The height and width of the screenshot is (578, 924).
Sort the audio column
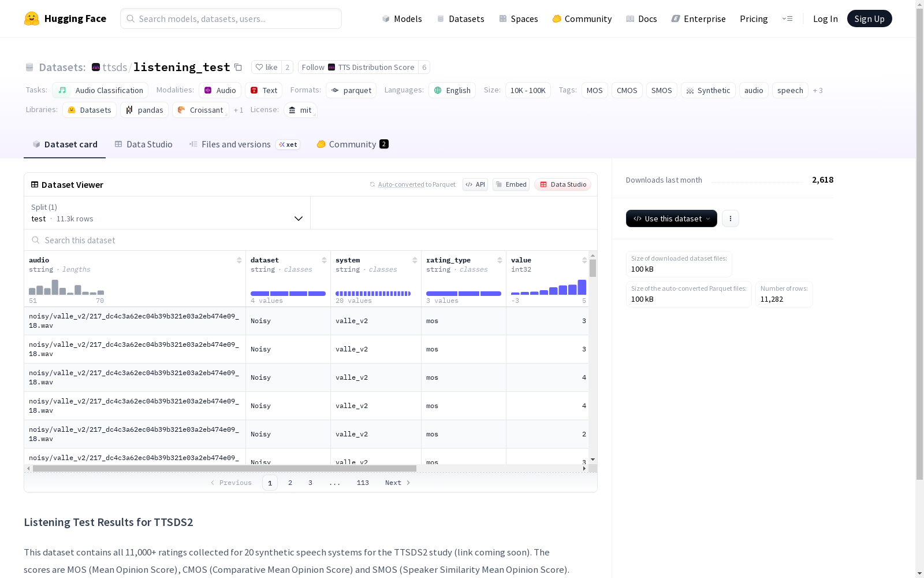239,260
